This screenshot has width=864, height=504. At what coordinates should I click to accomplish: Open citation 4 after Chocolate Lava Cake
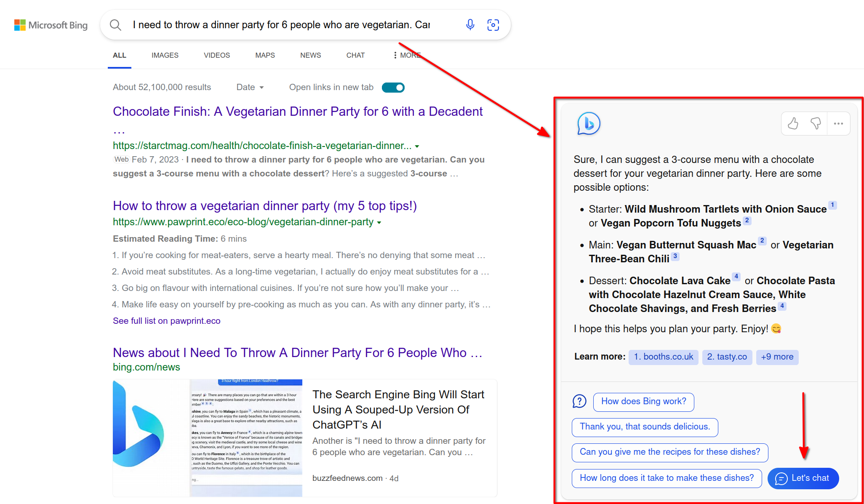pos(736,277)
